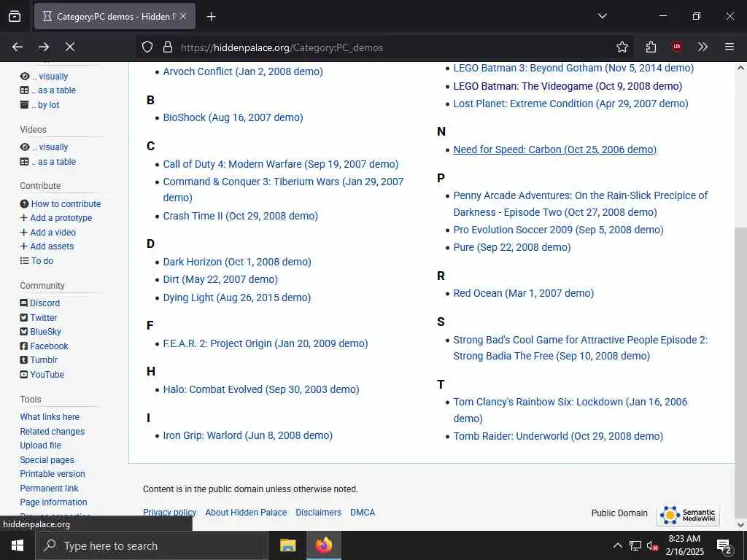The image size is (747, 560).
Task: Click the Firefox taskbar icon
Action: (x=323, y=545)
